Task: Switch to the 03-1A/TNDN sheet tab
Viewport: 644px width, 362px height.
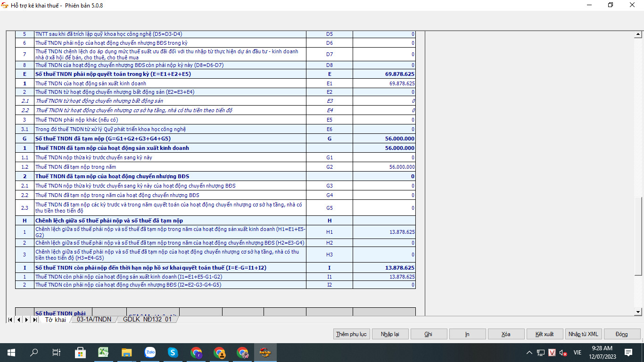Action: click(94, 320)
